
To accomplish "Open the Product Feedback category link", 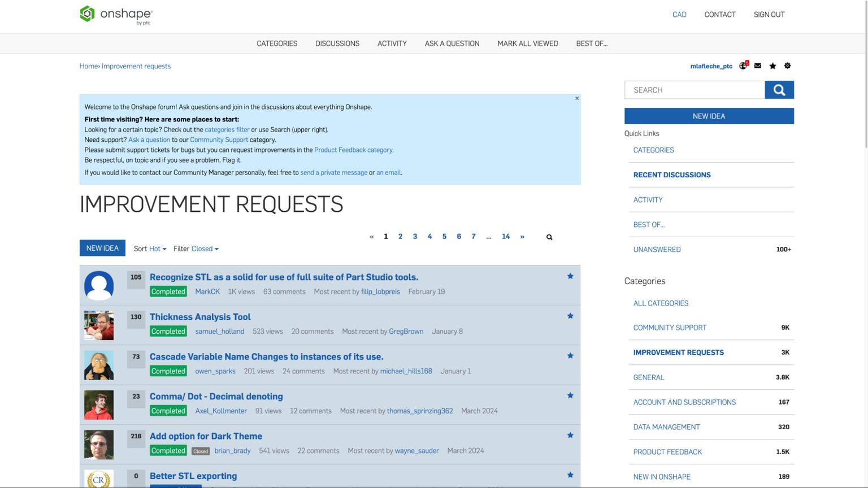I will pos(353,150).
